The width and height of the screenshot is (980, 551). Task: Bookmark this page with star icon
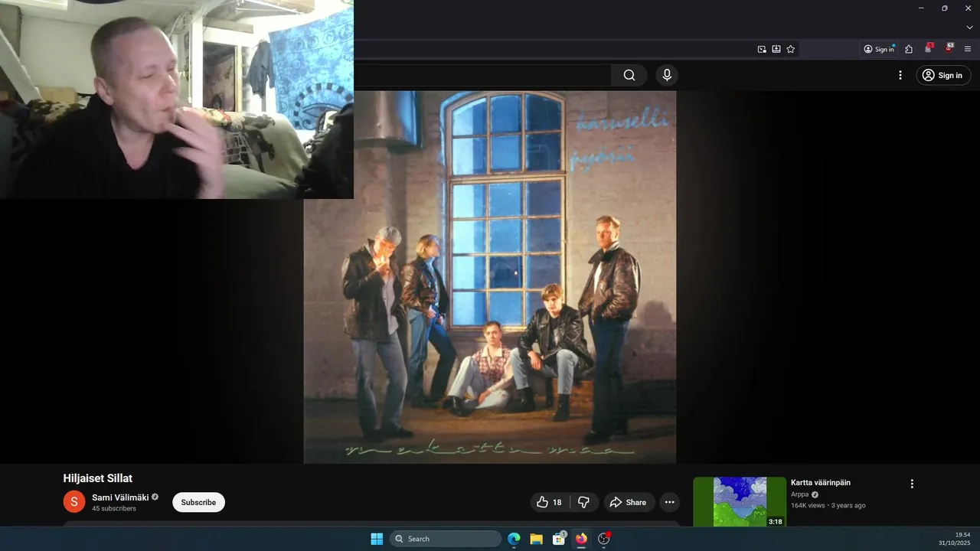pyautogui.click(x=791, y=49)
